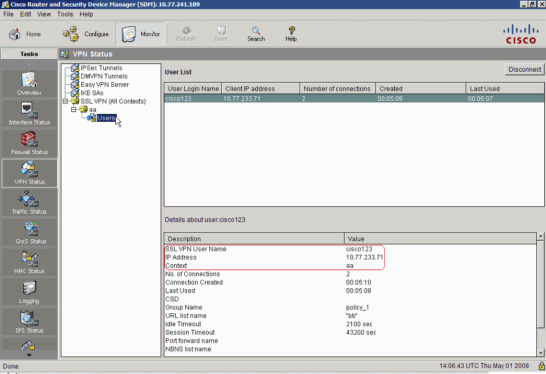This screenshot has height=374, width=546.
Task: Open the Overview task icon
Action: pyautogui.click(x=29, y=84)
